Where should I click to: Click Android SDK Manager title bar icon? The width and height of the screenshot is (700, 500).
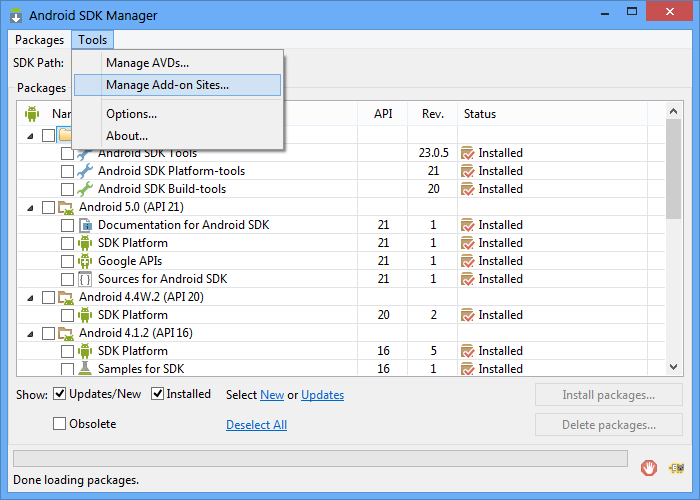click(16, 15)
